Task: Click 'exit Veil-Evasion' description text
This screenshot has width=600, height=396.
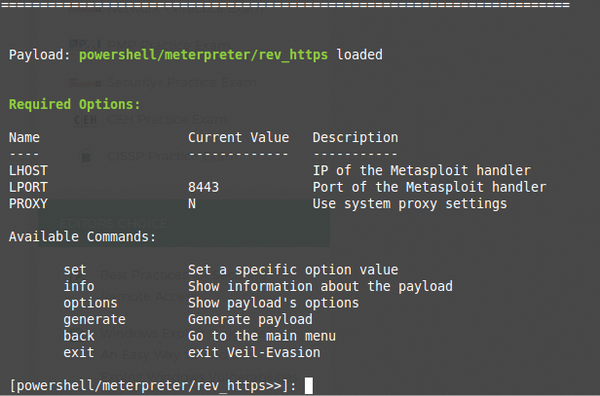Action: 254,352
